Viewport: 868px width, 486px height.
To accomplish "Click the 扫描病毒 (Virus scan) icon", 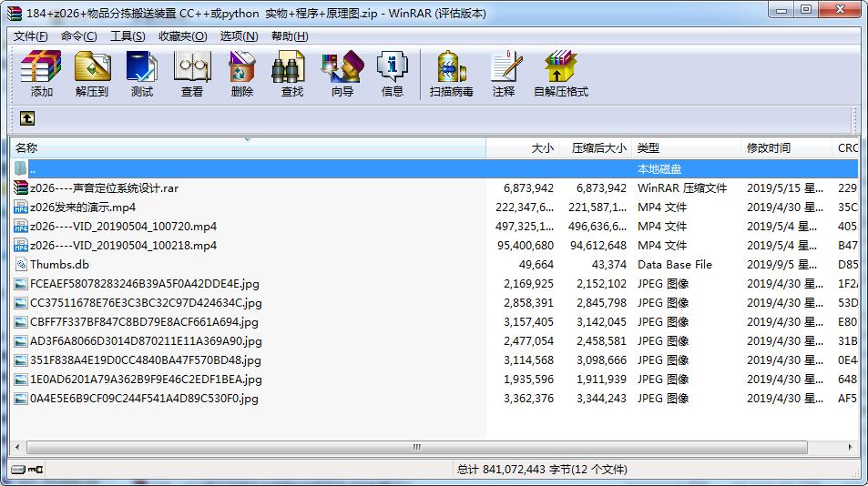I will click(x=451, y=74).
